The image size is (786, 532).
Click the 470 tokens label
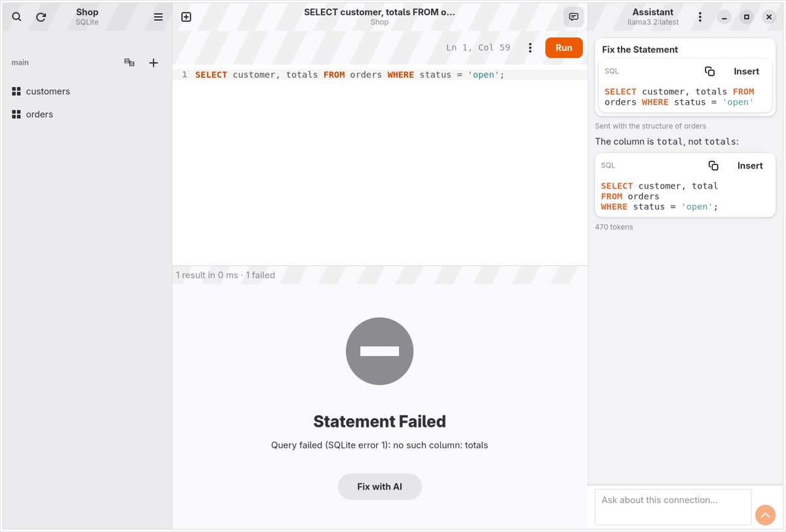click(x=614, y=227)
